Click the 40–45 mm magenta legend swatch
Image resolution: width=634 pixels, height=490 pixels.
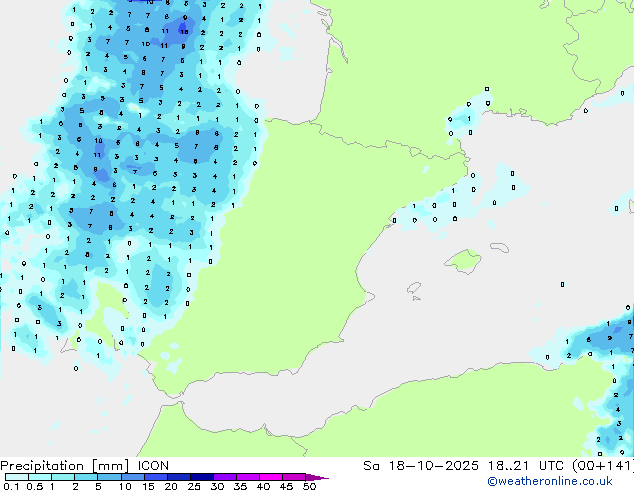click(x=271, y=477)
